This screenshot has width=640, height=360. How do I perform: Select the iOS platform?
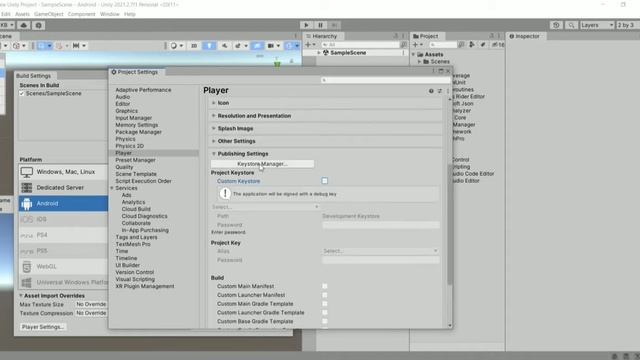point(63,219)
